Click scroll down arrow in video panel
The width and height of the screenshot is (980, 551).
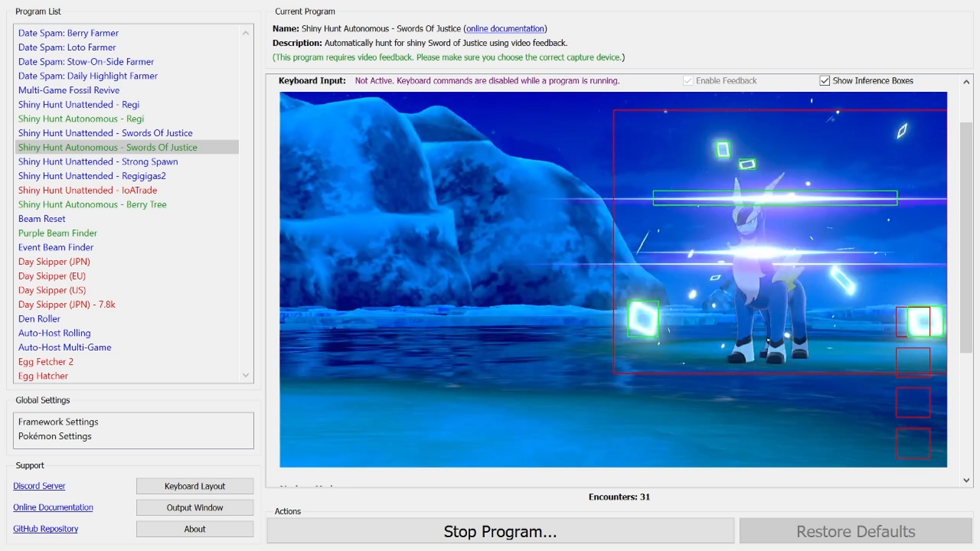966,480
